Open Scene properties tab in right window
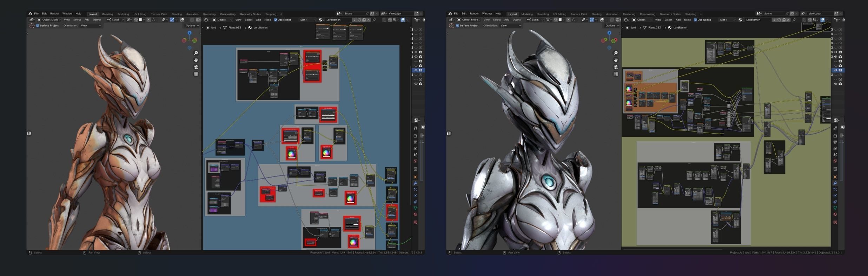 [x=835, y=155]
